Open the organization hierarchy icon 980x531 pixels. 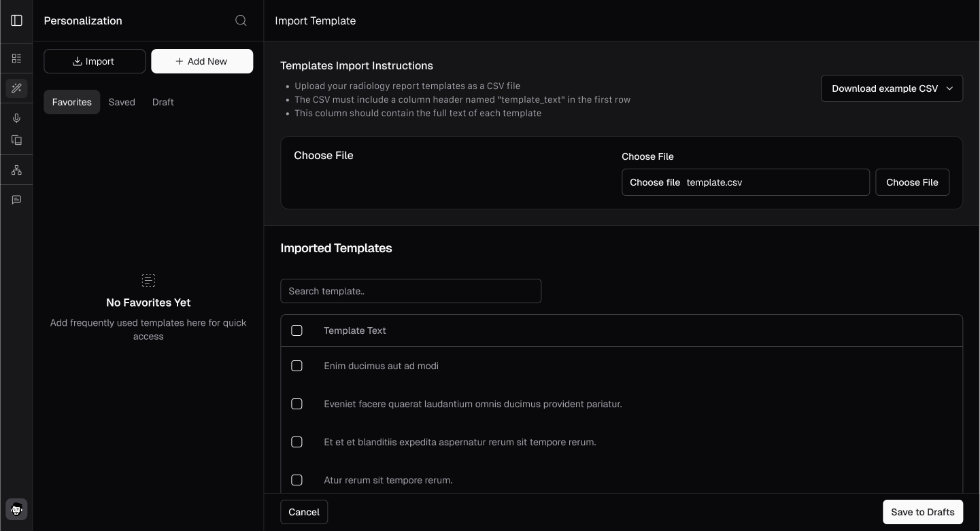[16, 170]
